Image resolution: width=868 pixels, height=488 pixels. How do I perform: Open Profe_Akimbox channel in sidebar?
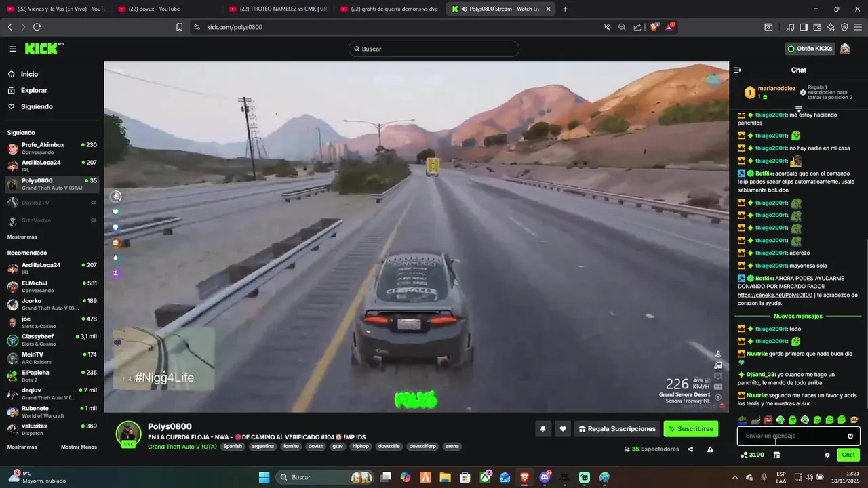click(52, 148)
